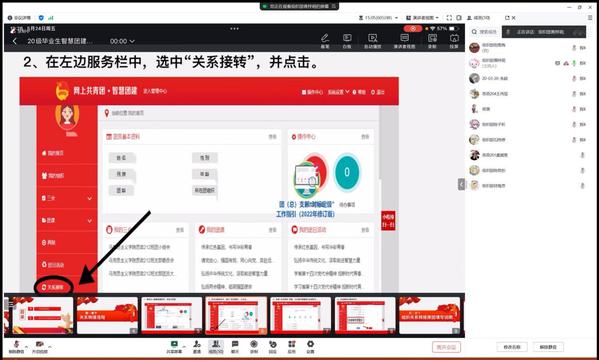
Task: Open the speaker view layout dropdown
Action: point(422,18)
